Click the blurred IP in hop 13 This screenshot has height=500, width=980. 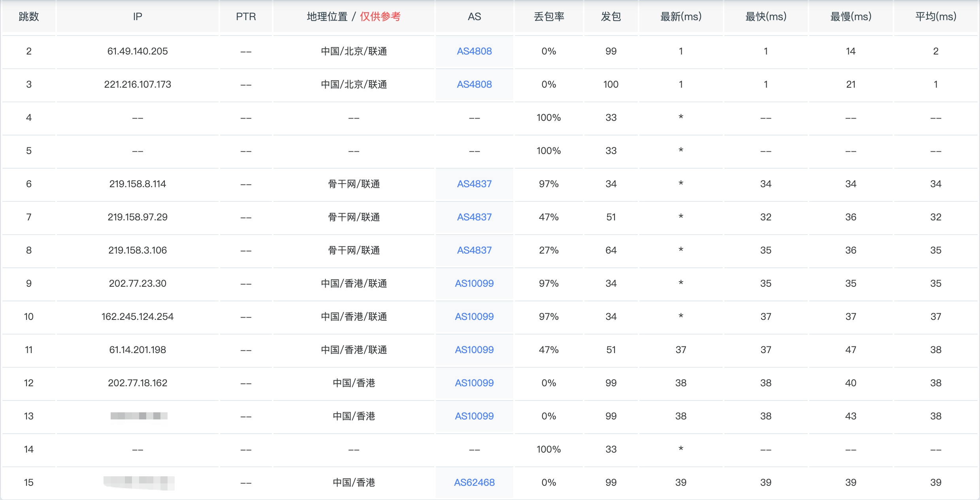coord(139,416)
